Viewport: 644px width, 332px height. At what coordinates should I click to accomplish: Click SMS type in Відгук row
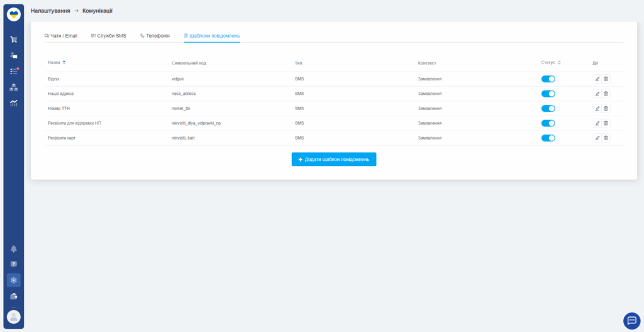(x=299, y=79)
